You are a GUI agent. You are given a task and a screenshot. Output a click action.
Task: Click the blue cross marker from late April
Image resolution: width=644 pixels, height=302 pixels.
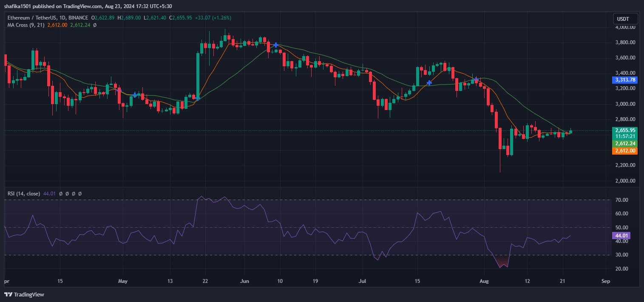135,95
